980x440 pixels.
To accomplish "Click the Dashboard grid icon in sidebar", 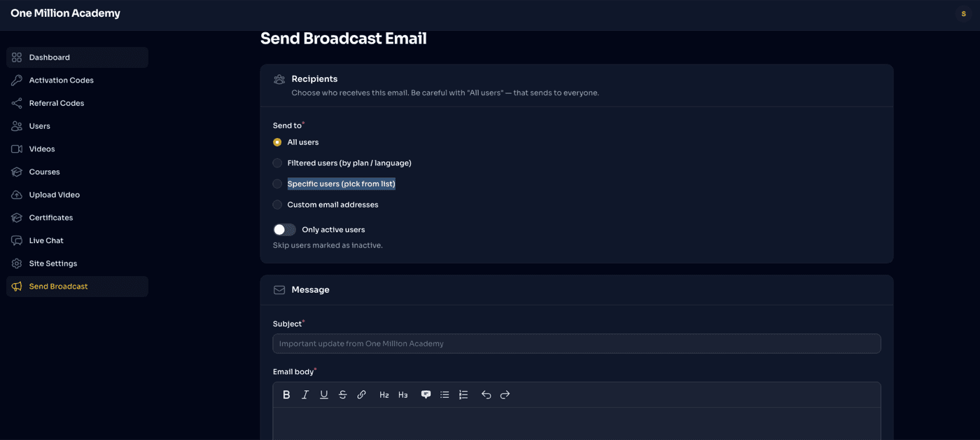I will pos(17,57).
